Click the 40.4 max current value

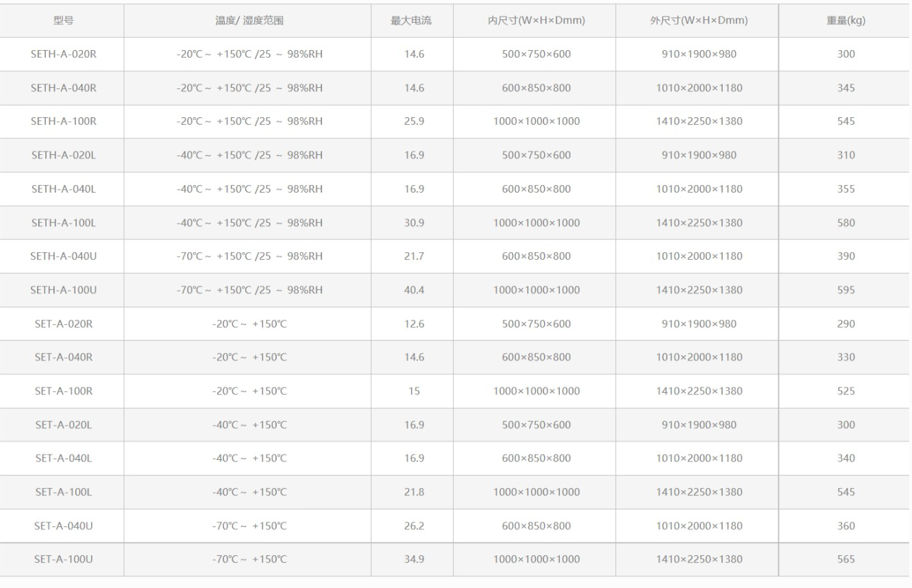point(414,290)
